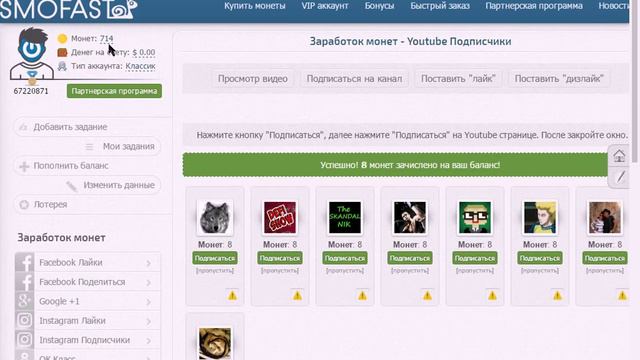640x360 pixels.
Task: Click the yellow coin icon beside Монет
Action: (x=62, y=39)
